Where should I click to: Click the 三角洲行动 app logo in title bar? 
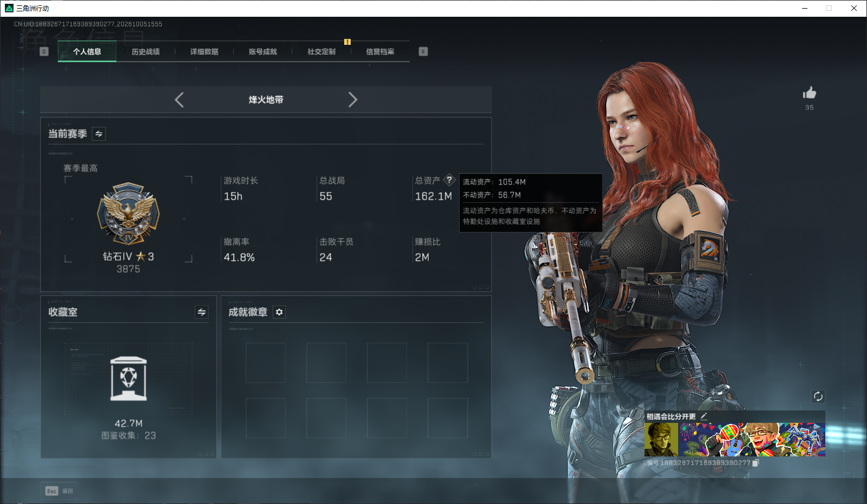click(9, 8)
